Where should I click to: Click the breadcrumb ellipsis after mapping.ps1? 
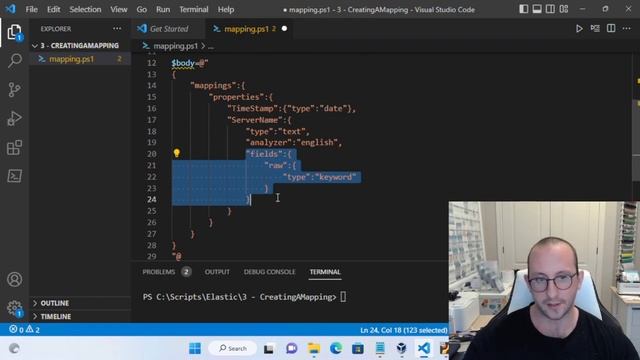pos(211,46)
